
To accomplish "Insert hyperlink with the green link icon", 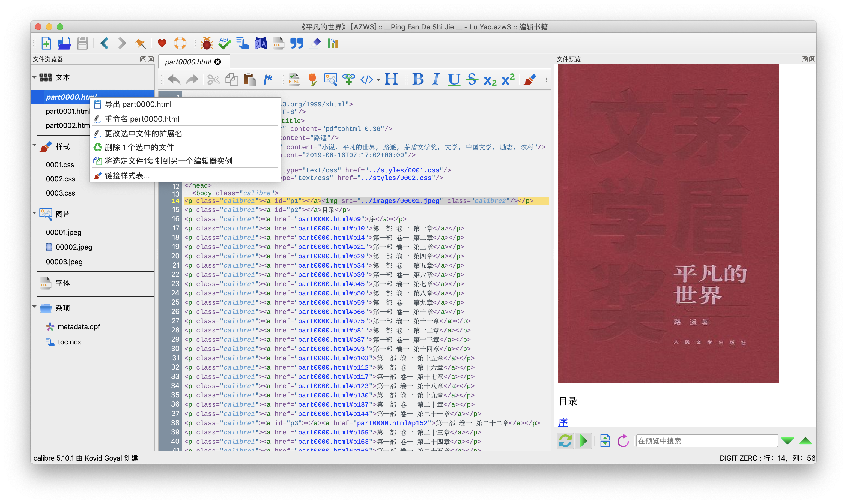I will 348,80.
